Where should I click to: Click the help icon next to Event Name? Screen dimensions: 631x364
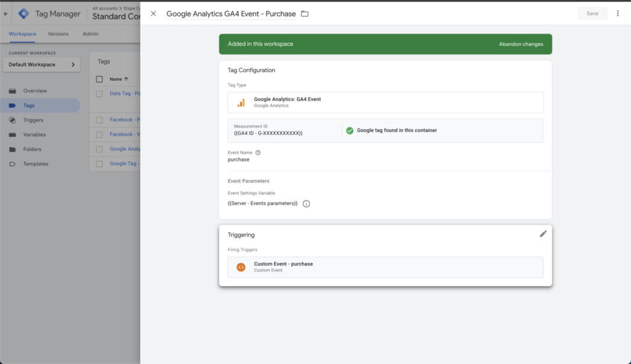[258, 153]
